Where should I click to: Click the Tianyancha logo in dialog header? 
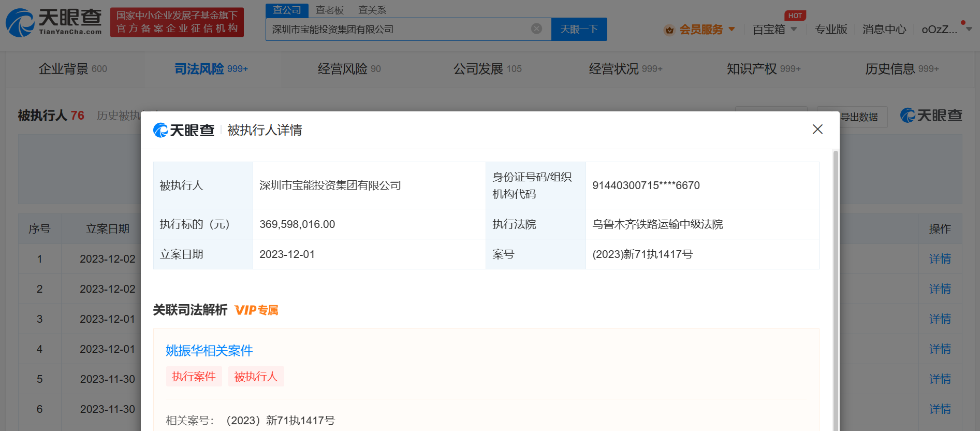click(x=184, y=130)
